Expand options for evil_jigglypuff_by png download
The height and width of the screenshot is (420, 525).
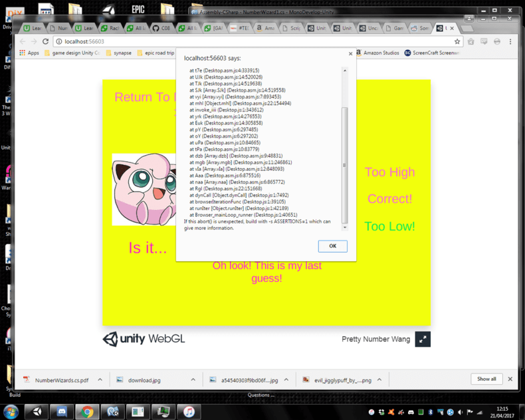coord(379,380)
